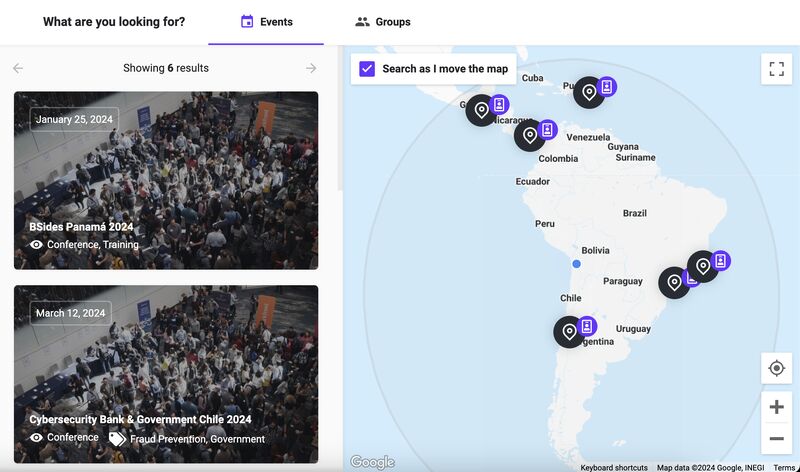Image resolution: width=800 pixels, height=472 pixels.
Task: Click the eye icon on BSides Panamá card
Action: [x=36, y=245]
